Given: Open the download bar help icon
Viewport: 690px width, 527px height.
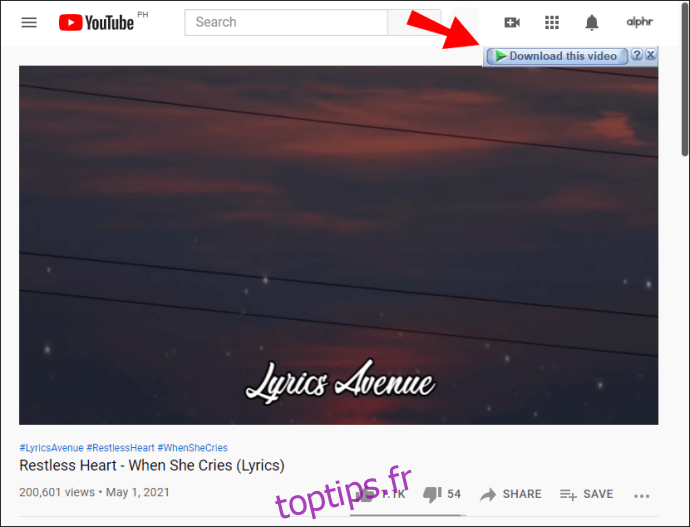Looking at the screenshot, I should [x=637, y=55].
